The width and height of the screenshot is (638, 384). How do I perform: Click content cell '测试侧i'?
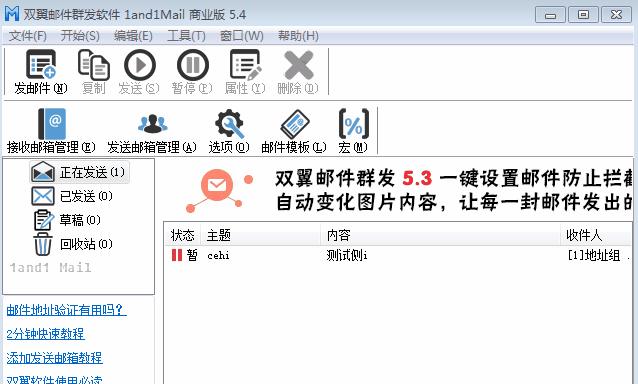[347, 255]
